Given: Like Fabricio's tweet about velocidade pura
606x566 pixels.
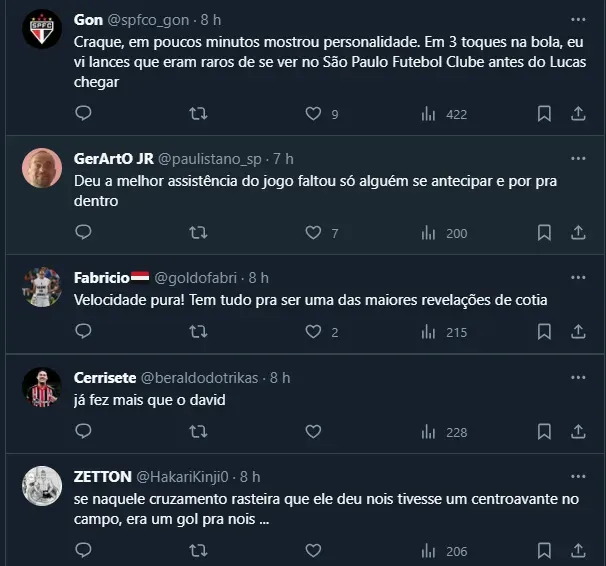Looking at the screenshot, I should tap(313, 332).
